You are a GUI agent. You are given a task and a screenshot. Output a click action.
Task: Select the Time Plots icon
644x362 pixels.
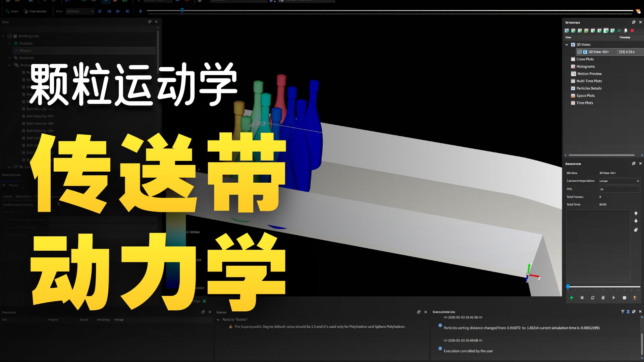tap(573, 103)
